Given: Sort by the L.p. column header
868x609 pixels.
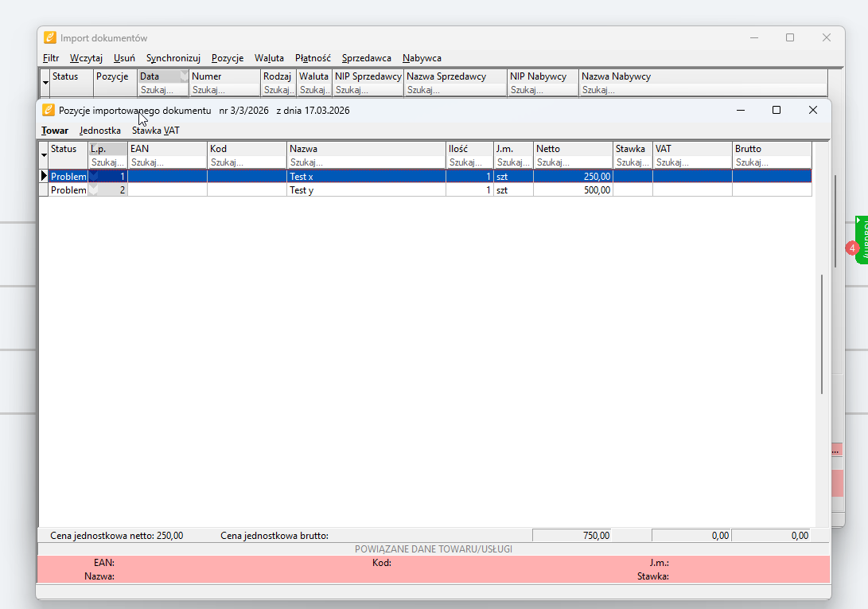Looking at the screenshot, I should tap(107, 149).
